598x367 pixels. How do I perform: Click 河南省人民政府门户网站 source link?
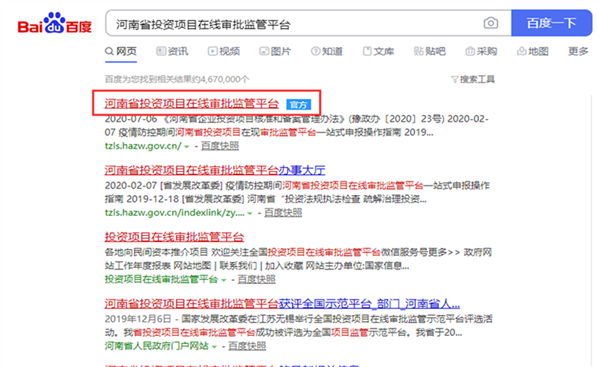156,346
